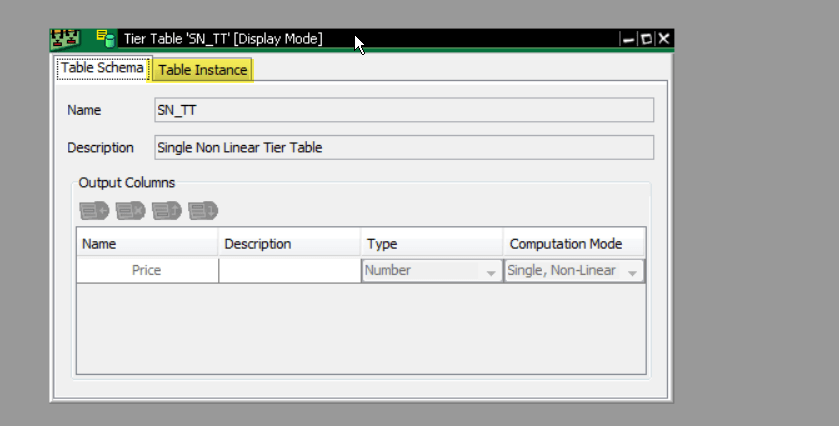This screenshot has height=426, width=839.
Task: Click the delete output column icon
Action: (x=131, y=210)
